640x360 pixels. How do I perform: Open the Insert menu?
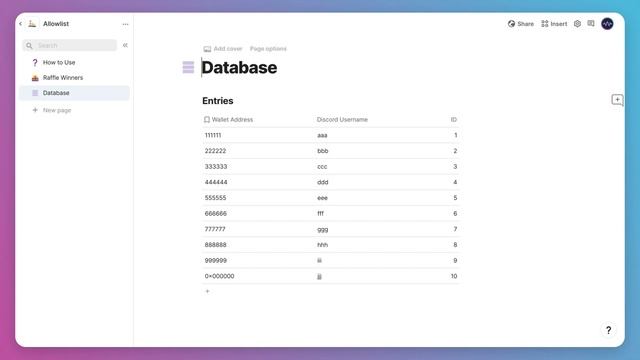tap(554, 24)
